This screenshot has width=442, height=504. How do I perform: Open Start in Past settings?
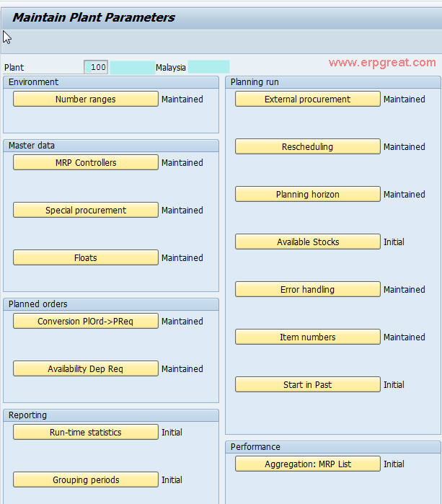click(308, 384)
